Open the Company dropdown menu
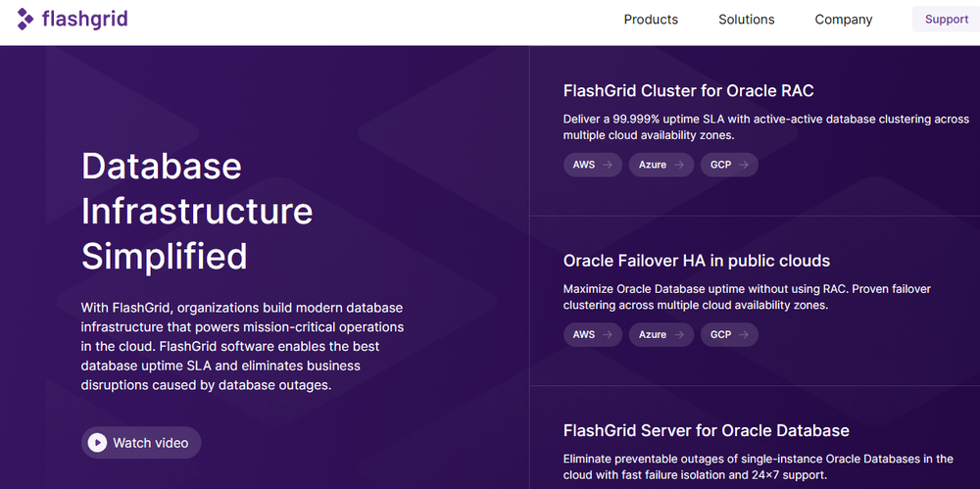 (x=843, y=20)
